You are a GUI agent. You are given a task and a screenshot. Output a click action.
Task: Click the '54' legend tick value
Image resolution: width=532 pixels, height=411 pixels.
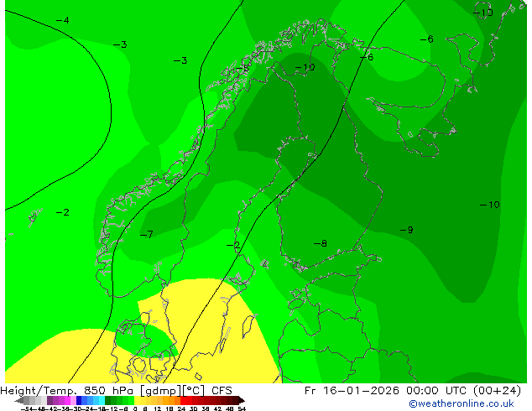[242, 408]
